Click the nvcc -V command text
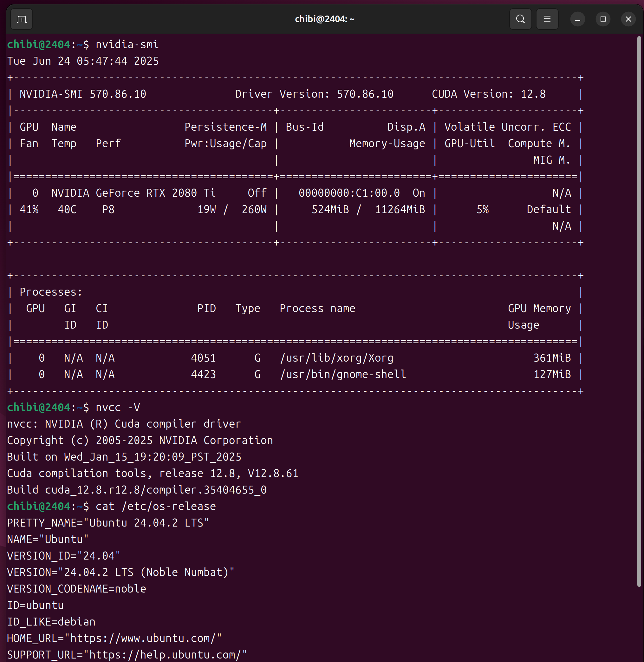The image size is (644, 662). 118,407
